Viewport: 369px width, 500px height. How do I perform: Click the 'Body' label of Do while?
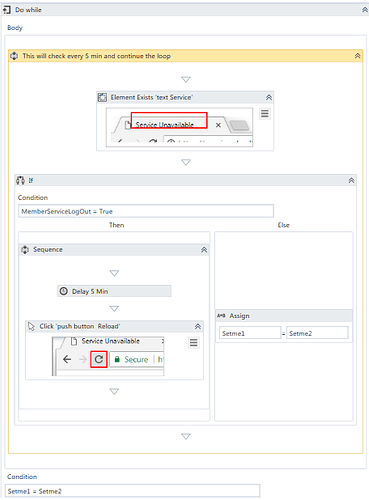[x=15, y=28]
